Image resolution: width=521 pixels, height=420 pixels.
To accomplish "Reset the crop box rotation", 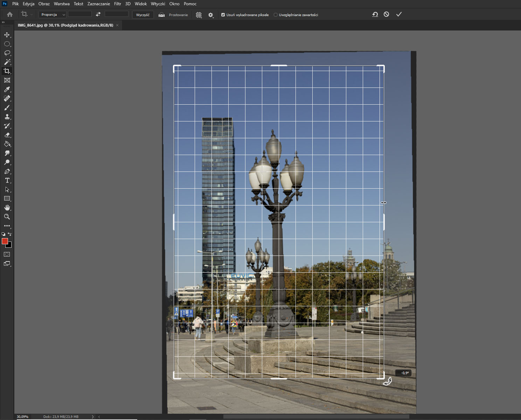I will pos(375,14).
